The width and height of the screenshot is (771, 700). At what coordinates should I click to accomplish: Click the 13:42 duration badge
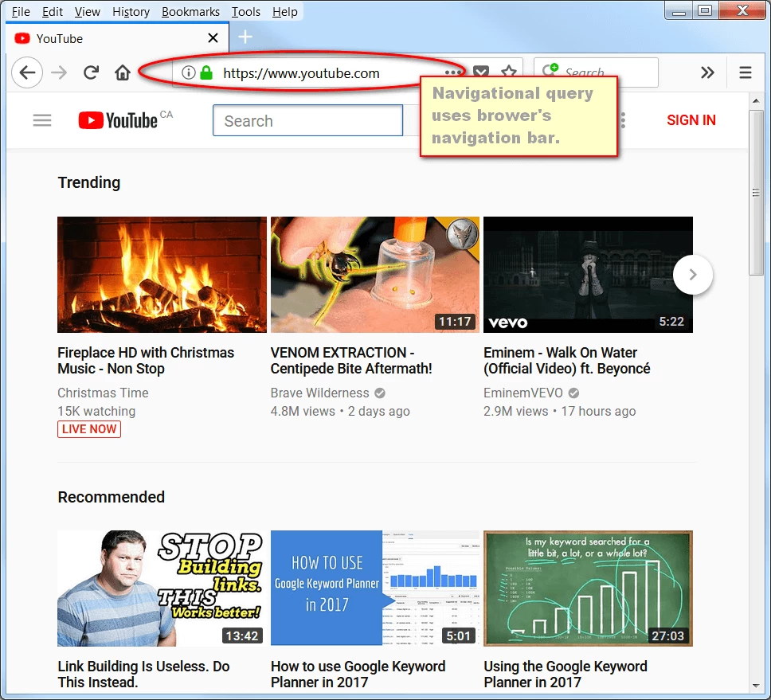(242, 635)
